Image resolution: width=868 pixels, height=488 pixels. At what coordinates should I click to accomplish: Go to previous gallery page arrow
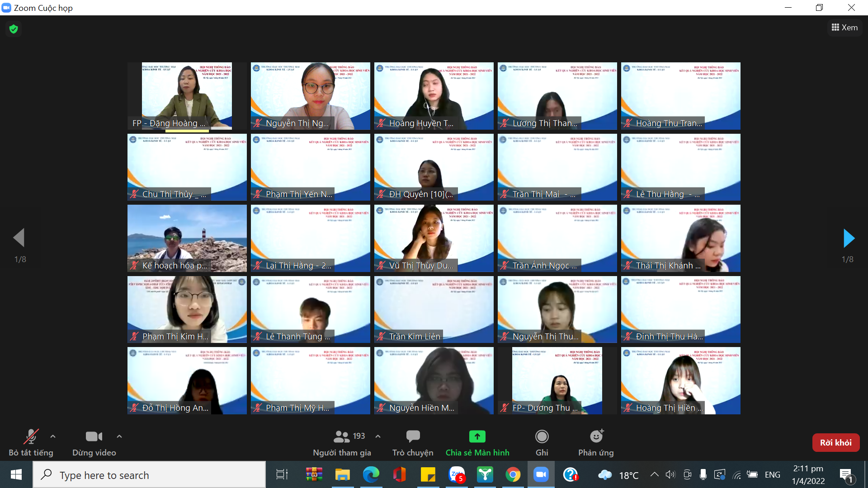click(x=19, y=238)
